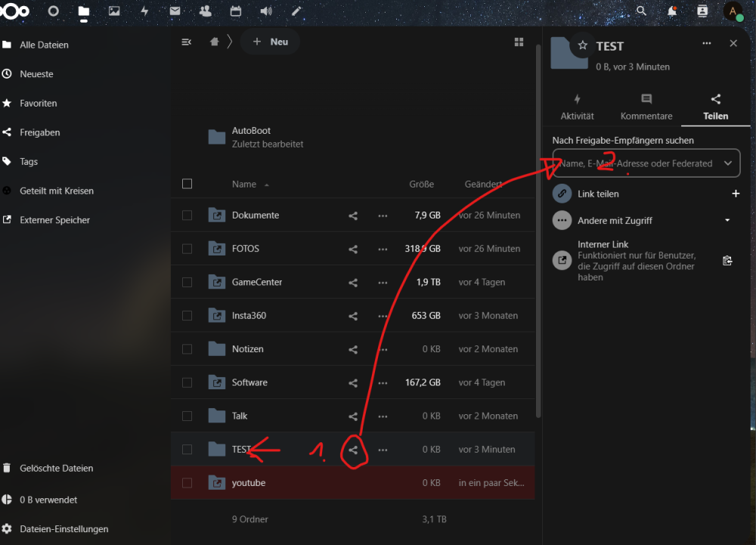
Task: Open the unified search magnifier
Action: click(641, 11)
